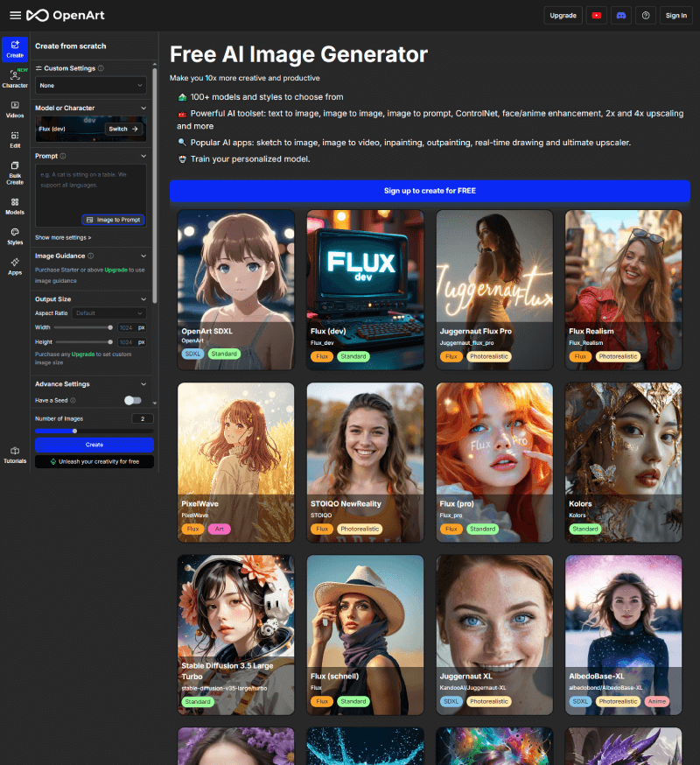Select the Flux (pro) model card

(494, 462)
